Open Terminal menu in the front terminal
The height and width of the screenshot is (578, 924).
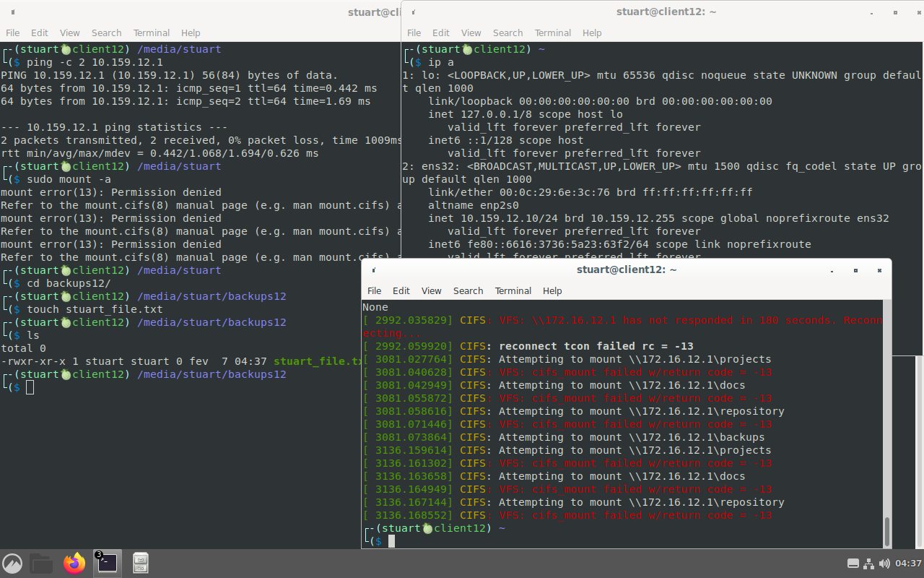click(513, 290)
